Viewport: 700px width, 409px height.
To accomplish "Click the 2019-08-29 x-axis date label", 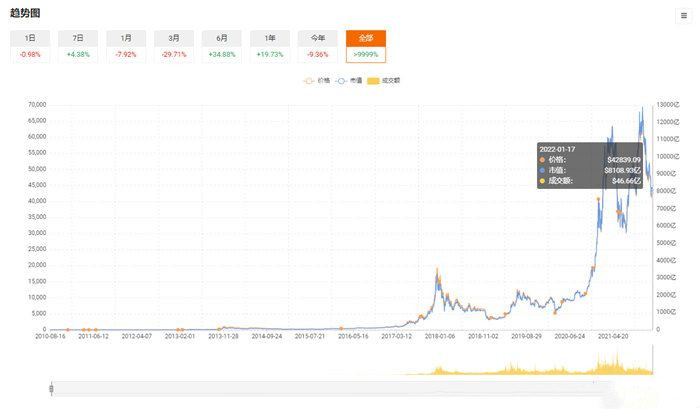I will tap(526, 336).
